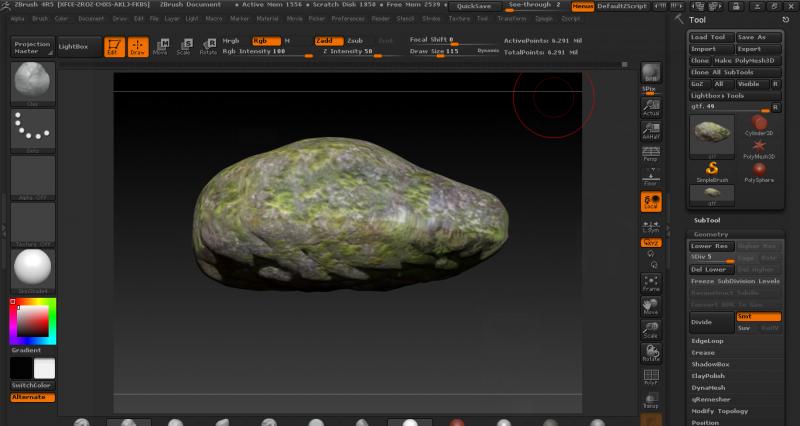Click the Divide button

[711, 322]
